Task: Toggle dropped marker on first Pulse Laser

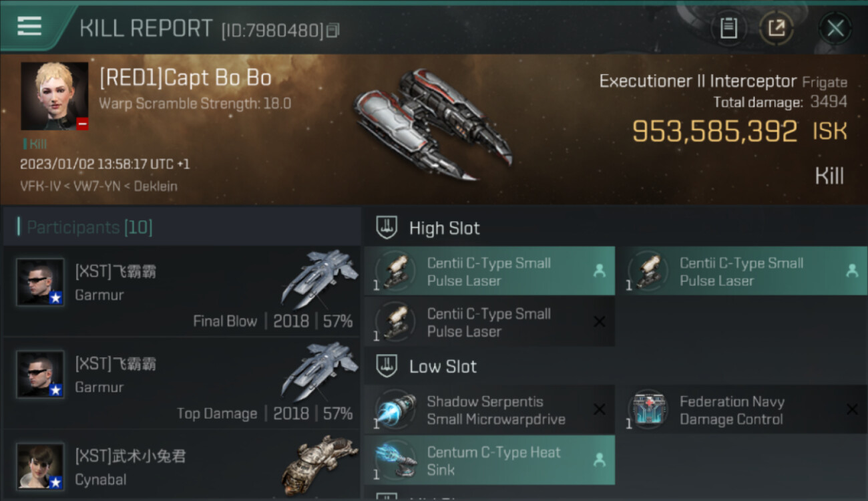Action: (x=599, y=271)
